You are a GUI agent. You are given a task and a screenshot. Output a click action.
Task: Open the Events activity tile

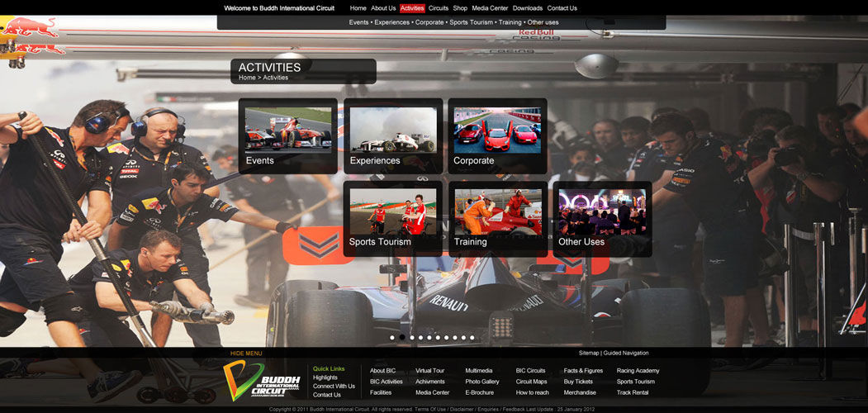click(287, 135)
